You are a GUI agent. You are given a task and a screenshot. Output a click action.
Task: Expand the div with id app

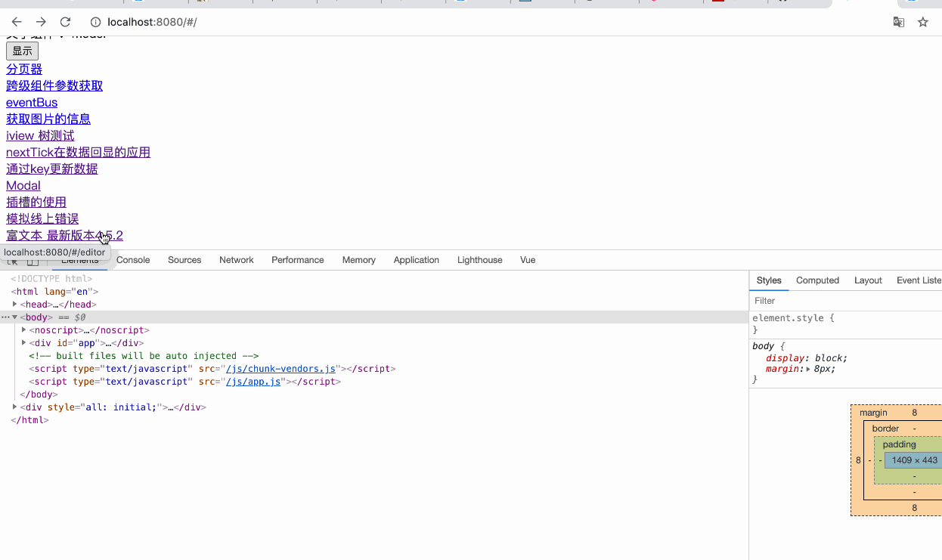[x=23, y=342]
